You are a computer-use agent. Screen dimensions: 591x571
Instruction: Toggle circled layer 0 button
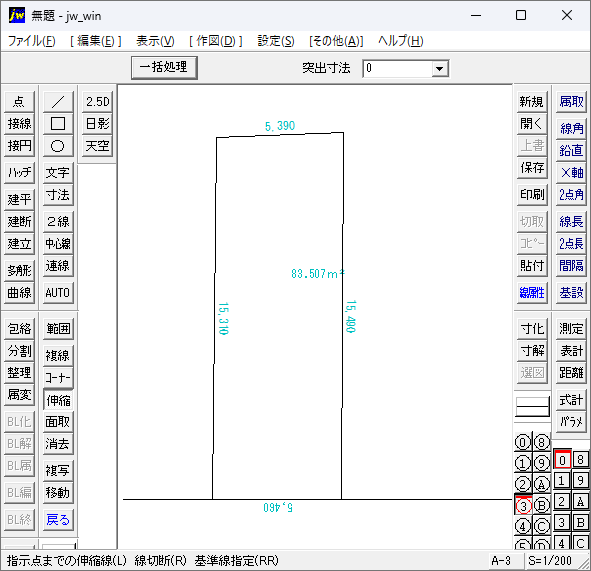click(x=523, y=442)
